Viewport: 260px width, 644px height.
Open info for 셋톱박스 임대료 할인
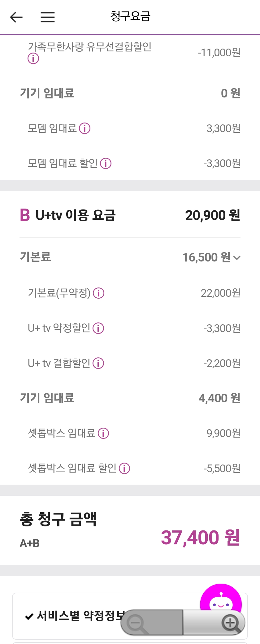pyautogui.click(x=124, y=468)
